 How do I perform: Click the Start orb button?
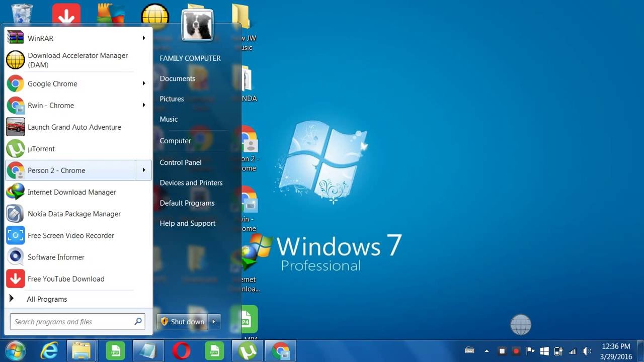click(15, 350)
